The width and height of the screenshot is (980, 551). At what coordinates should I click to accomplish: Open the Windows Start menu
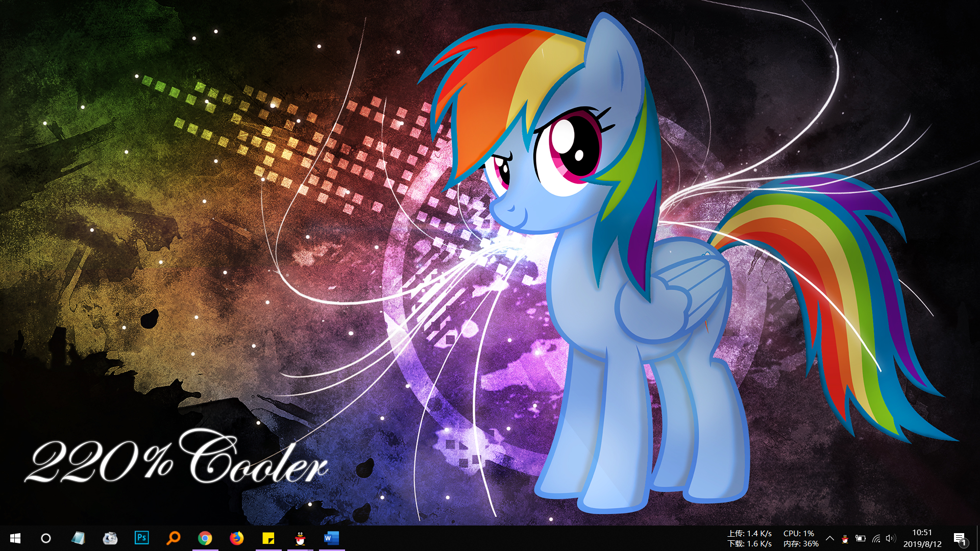[15, 538]
